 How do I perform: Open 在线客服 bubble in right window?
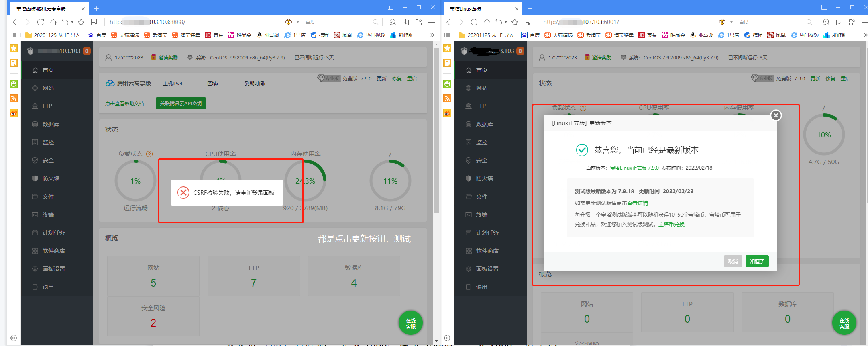(x=844, y=323)
